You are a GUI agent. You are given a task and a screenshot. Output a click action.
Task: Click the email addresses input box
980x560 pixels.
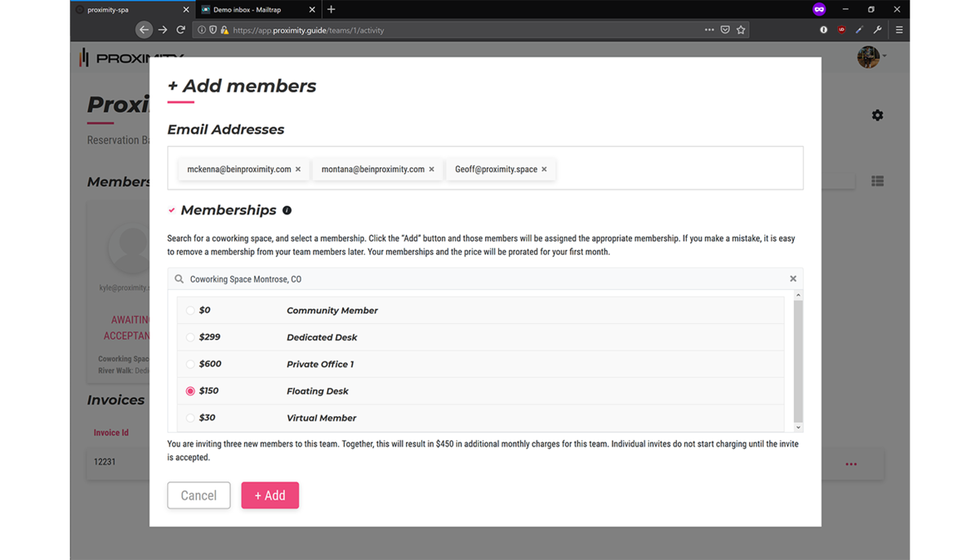click(x=485, y=168)
